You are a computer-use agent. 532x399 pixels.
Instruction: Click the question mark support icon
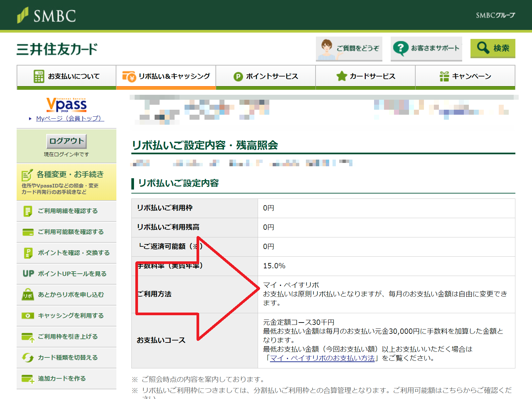tap(400, 48)
